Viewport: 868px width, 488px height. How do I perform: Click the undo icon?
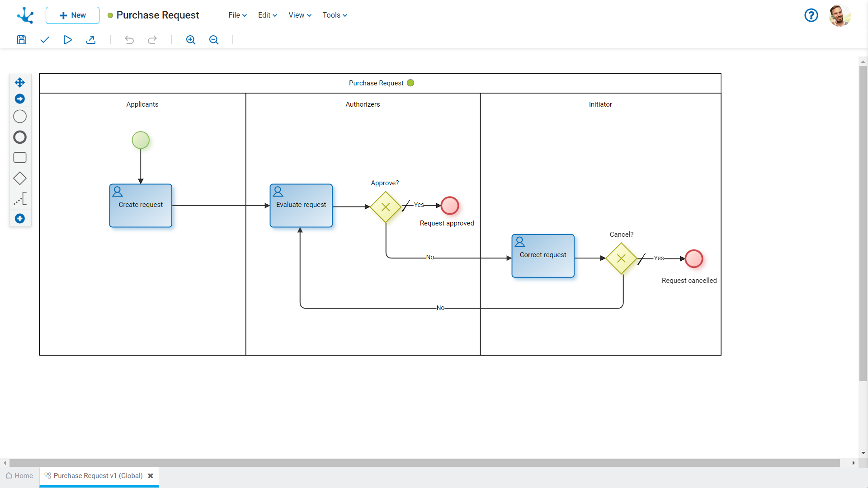(x=130, y=39)
